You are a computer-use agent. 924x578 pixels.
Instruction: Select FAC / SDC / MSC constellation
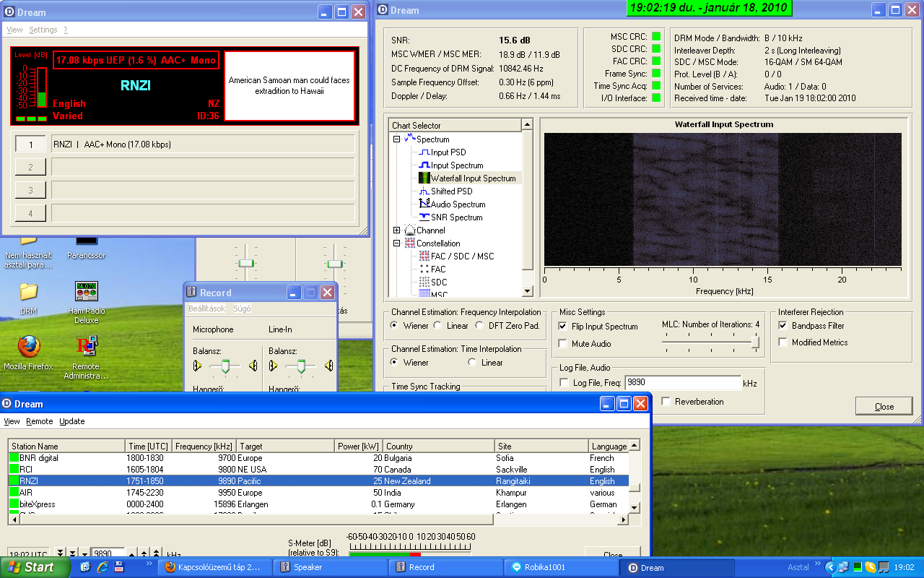462,256
